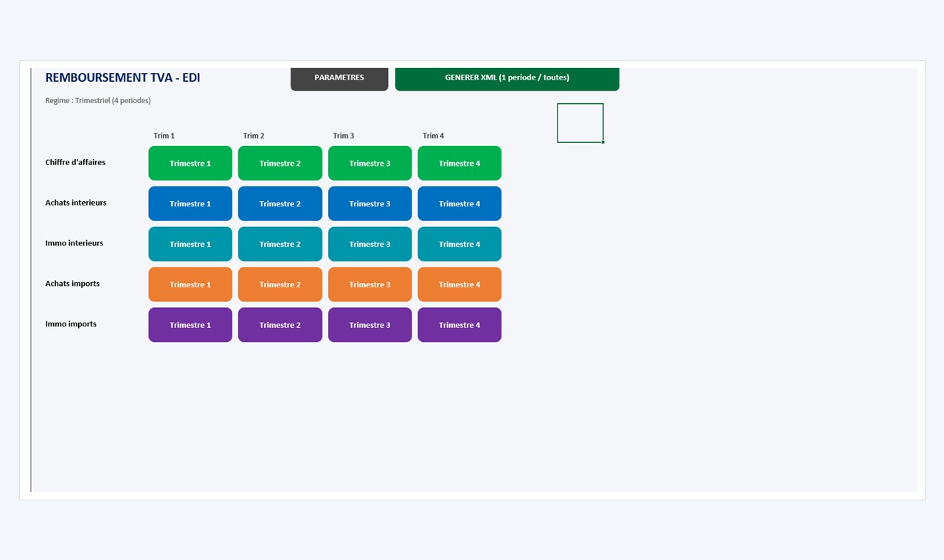Open Chiffre d'affaires Trimestre 3

point(370,163)
